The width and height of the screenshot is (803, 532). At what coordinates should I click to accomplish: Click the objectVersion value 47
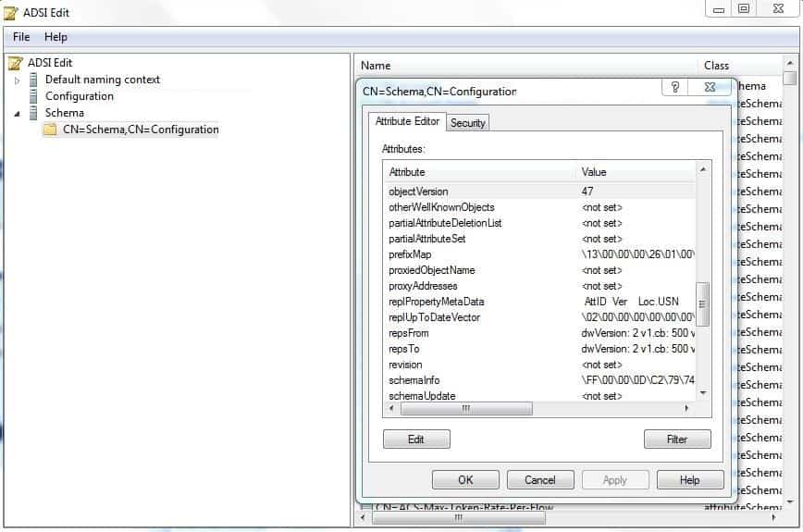click(x=587, y=192)
